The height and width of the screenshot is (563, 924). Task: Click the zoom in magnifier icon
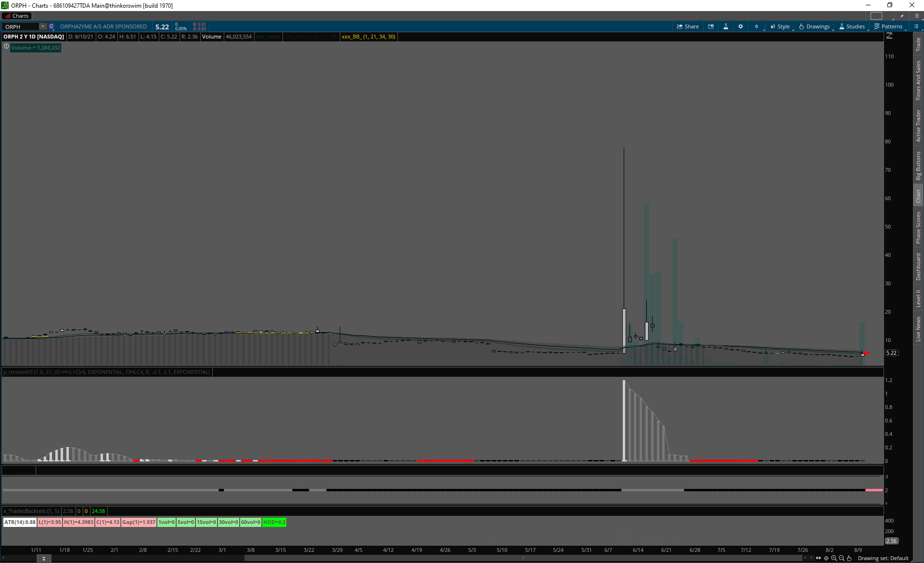[x=834, y=558]
